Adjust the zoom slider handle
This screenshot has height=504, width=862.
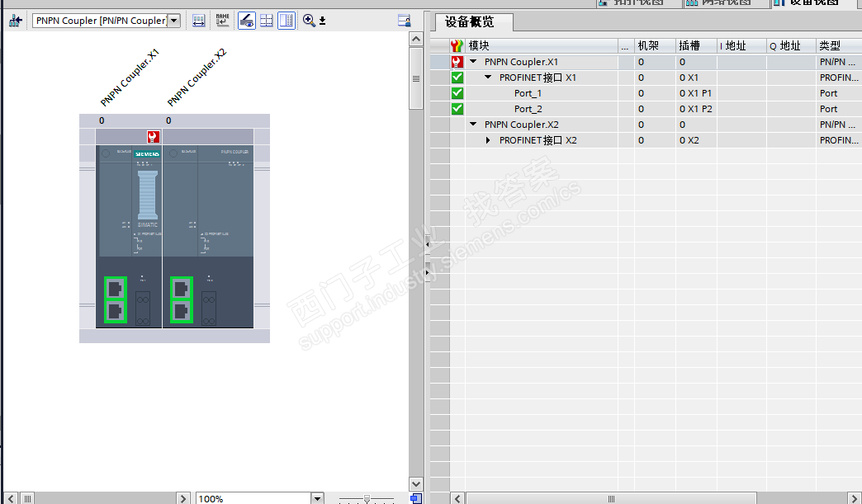(x=367, y=499)
